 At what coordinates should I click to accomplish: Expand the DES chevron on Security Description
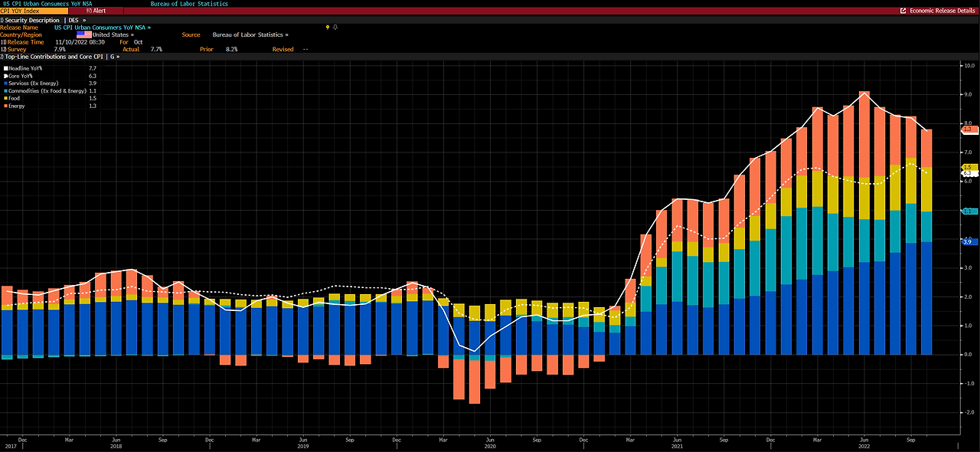[83, 20]
